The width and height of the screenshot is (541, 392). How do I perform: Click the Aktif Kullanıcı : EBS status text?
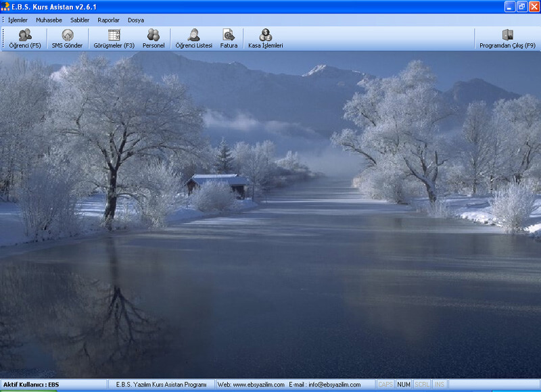point(31,385)
